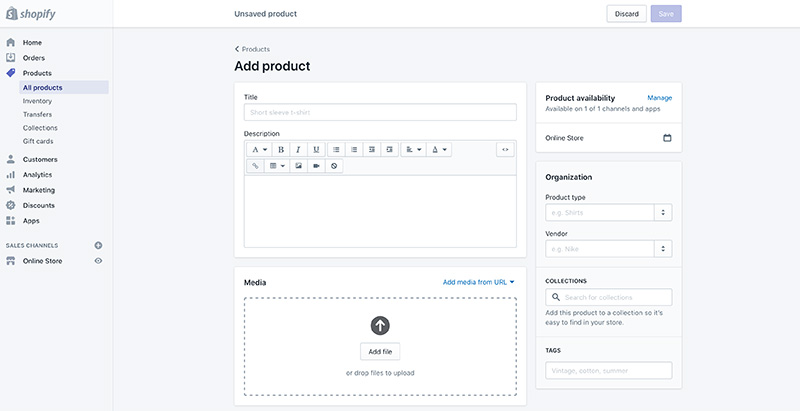This screenshot has height=411, width=800.
Task: Click the insert image icon in editor
Action: coord(298,165)
